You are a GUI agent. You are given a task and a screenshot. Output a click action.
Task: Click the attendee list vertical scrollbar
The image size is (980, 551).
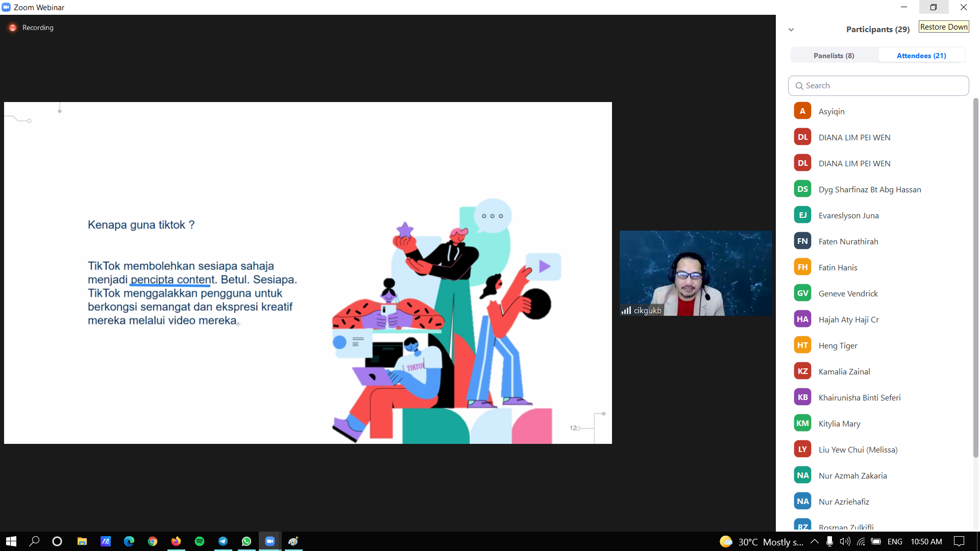pos(975,278)
